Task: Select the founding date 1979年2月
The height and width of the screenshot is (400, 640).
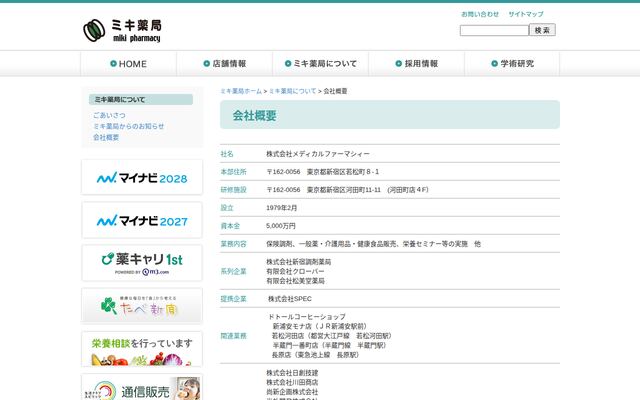Action: (282, 208)
